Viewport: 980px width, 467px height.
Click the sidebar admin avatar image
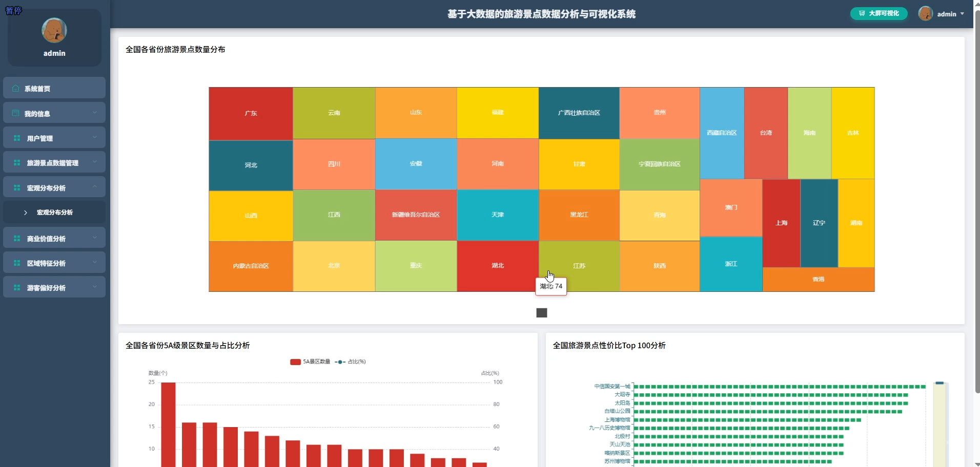point(54,30)
